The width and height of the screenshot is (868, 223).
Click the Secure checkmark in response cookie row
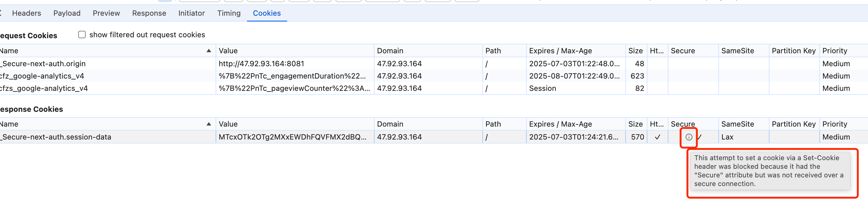pos(700,137)
